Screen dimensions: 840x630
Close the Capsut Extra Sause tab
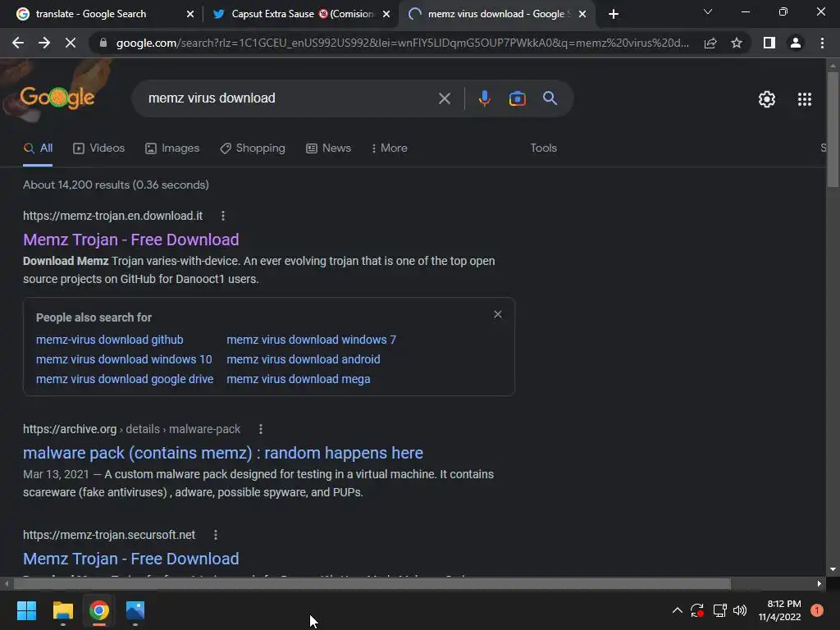[386, 14]
